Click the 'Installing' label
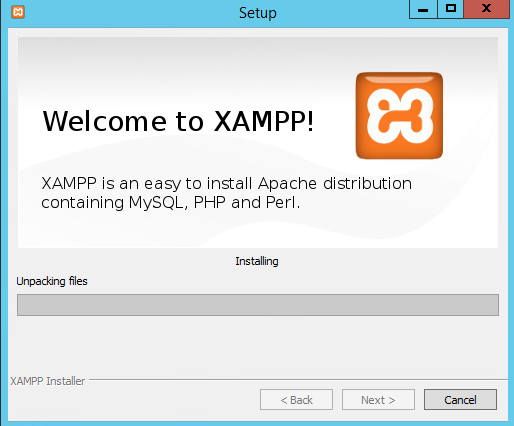Viewport: 514px width, 426px height. pyautogui.click(x=257, y=261)
